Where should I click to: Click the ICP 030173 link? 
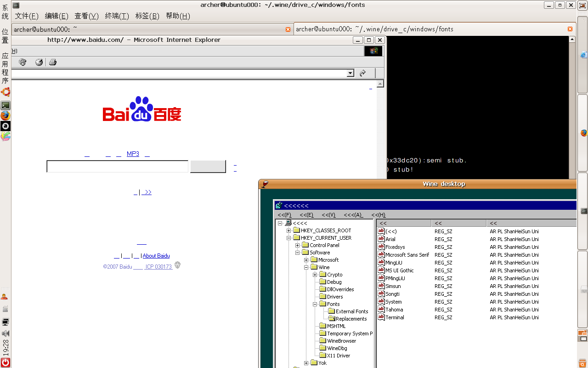[158, 267]
